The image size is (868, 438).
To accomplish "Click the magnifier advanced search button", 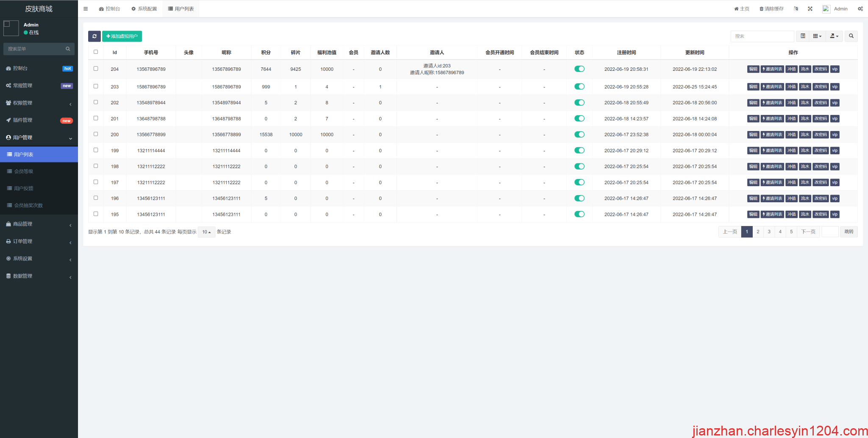I will [851, 36].
